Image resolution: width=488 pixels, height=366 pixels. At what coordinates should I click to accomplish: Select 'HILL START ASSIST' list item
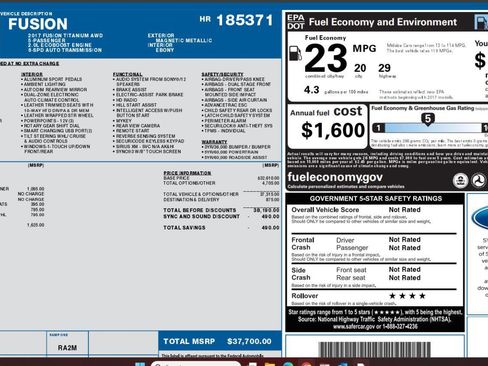pyautogui.click(x=136, y=105)
